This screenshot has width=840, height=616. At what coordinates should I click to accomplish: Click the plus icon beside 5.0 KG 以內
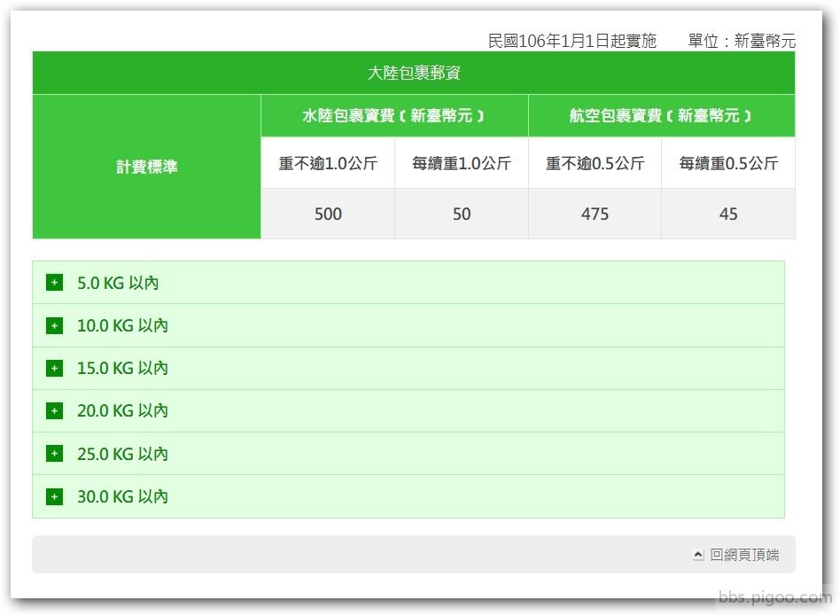(54, 283)
